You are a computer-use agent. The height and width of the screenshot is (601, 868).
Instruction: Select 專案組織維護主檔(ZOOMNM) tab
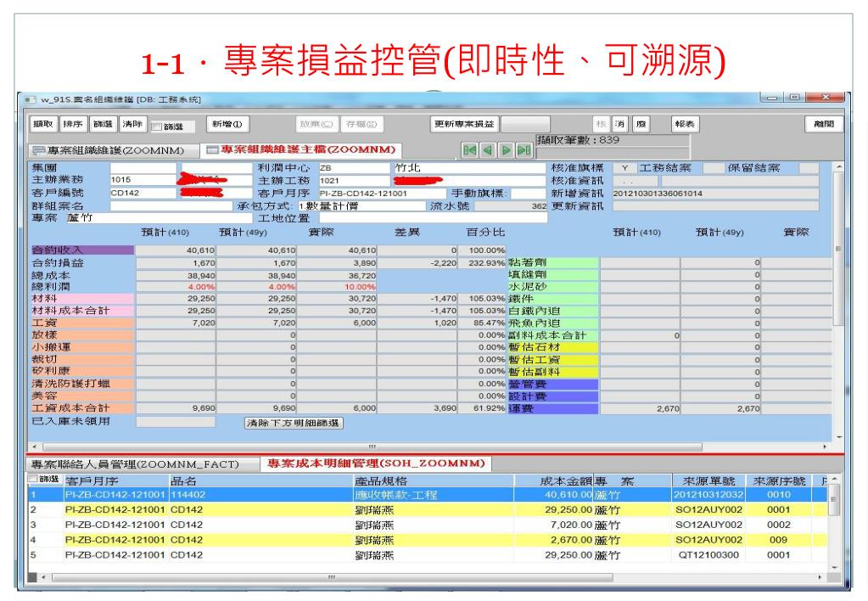click(x=302, y=149)
